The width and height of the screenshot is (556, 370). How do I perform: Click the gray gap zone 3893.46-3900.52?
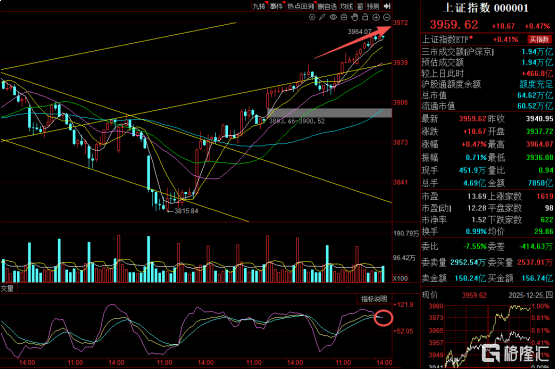pos(329,113)
